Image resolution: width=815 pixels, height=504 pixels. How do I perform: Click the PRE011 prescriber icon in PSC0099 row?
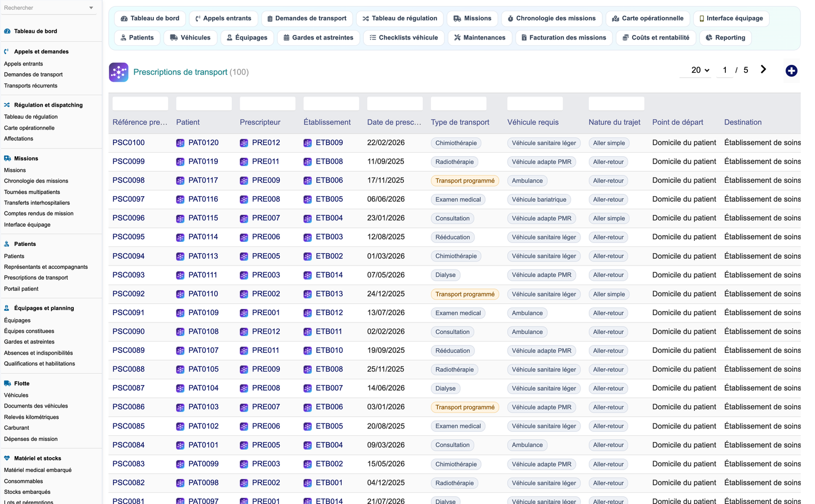(x=244, y=162)
